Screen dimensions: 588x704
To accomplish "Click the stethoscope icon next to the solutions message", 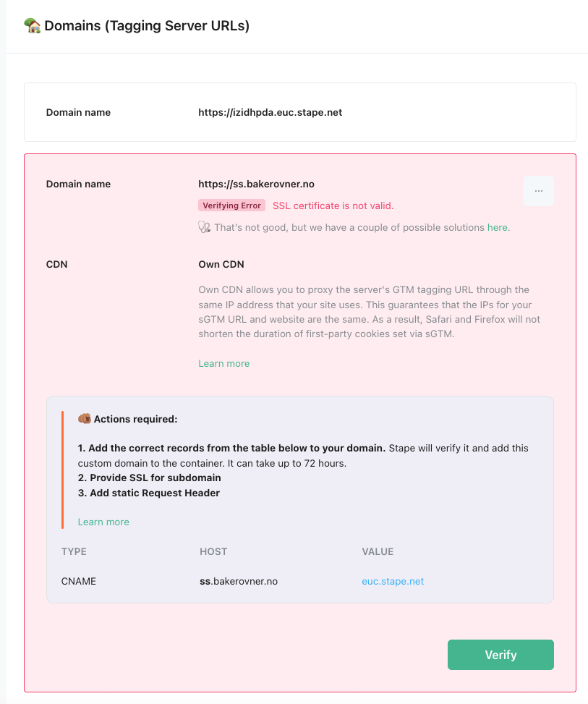I will [204, 227].
